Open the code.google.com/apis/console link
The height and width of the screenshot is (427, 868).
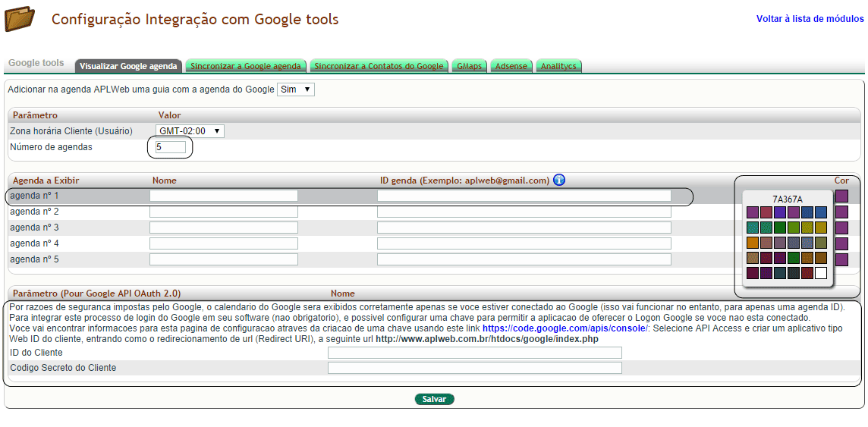point(565,328)
